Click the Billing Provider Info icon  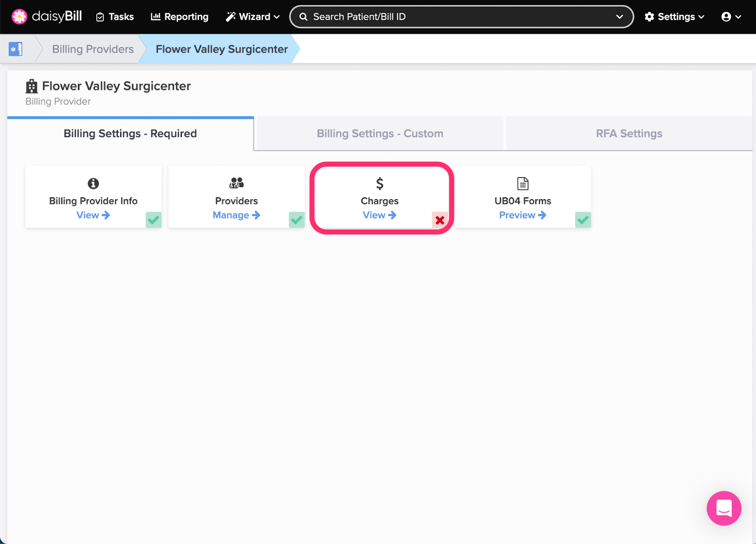94,183
